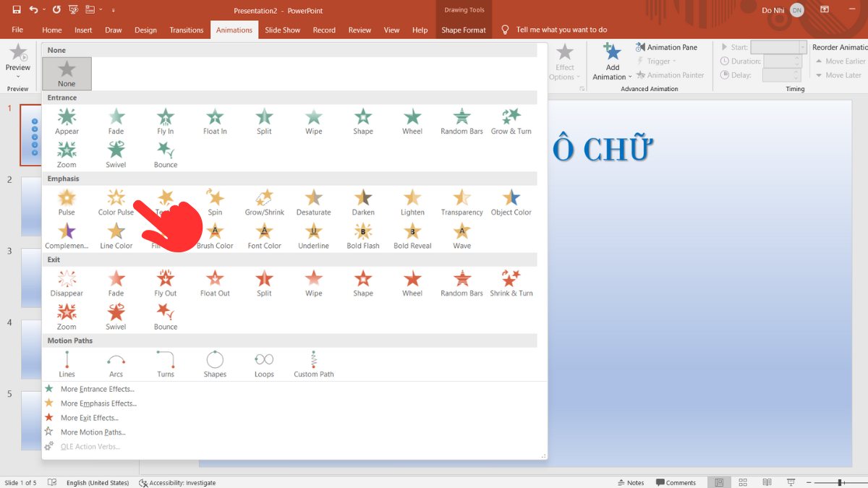Select the Entrance Random Bars effect
This screenshot has height=488, width=868.
[x=461, y=121]
